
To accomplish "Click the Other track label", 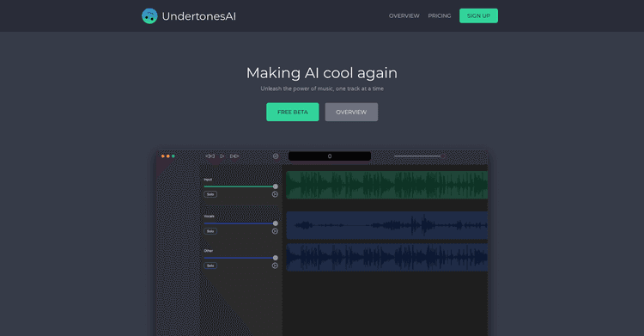I will point(209,250).
